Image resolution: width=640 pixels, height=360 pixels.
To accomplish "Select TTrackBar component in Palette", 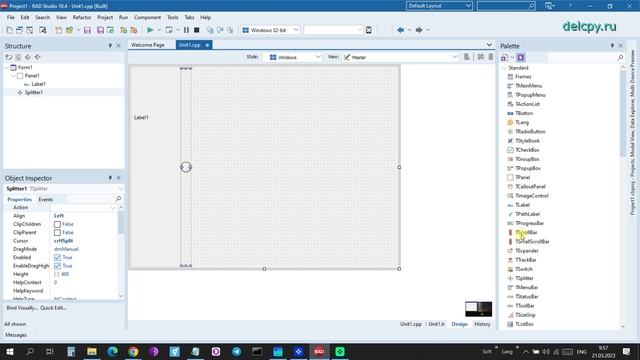I will (525, 260).
